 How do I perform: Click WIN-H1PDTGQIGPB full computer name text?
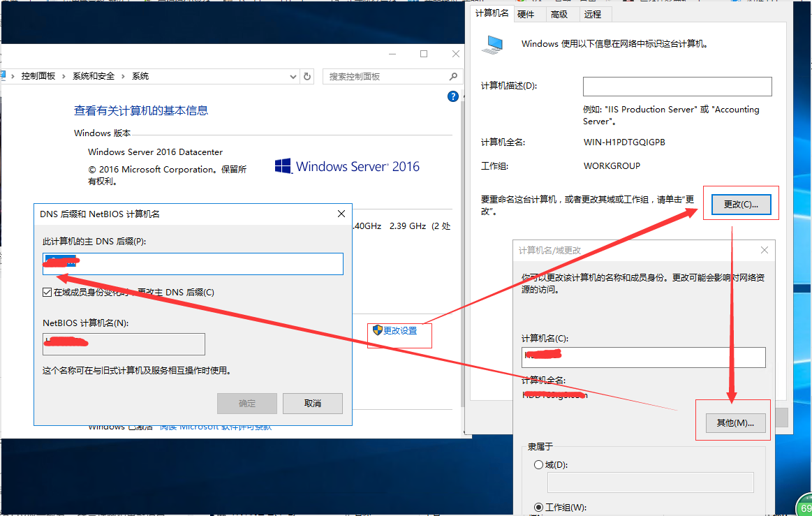(624, 142)
